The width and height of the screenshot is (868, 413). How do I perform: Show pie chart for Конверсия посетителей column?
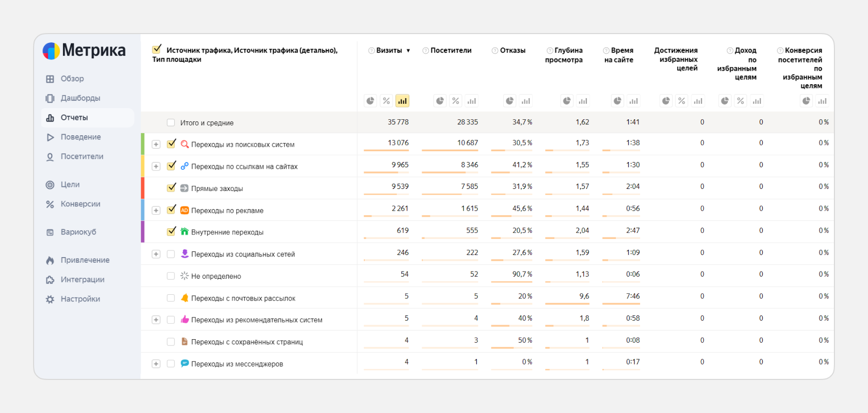click(807, 101)
